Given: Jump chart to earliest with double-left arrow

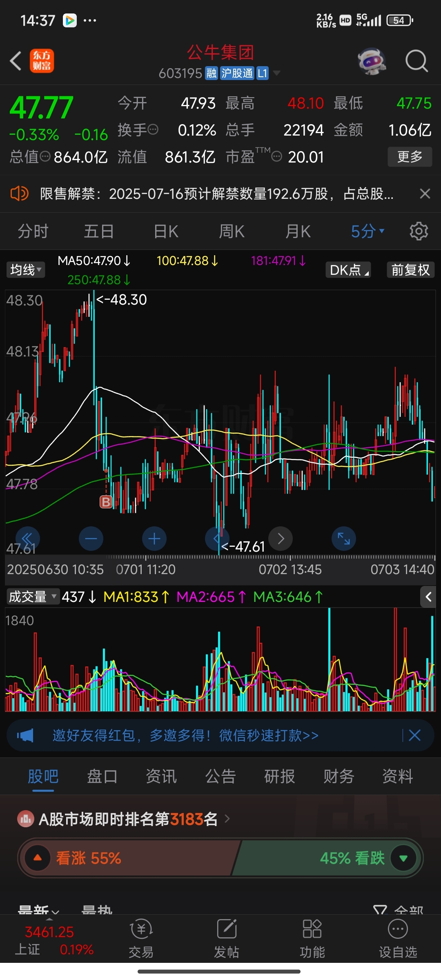Looking at the screenshot, I should pyautogui.click(x=27, y=539).
